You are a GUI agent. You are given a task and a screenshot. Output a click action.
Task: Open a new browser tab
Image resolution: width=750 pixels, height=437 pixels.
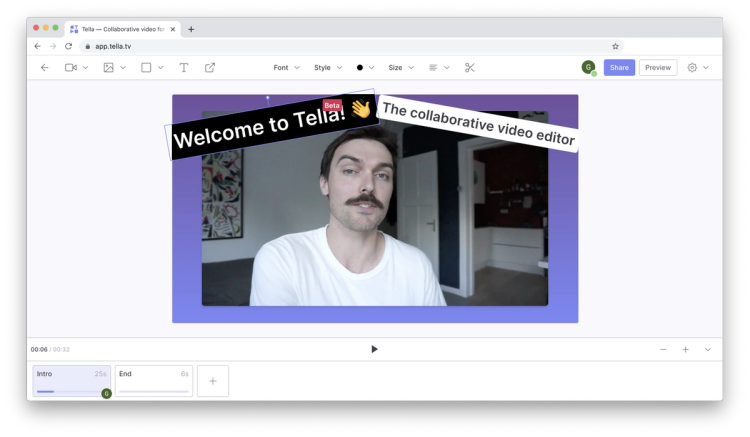click(x=191, y=29)
